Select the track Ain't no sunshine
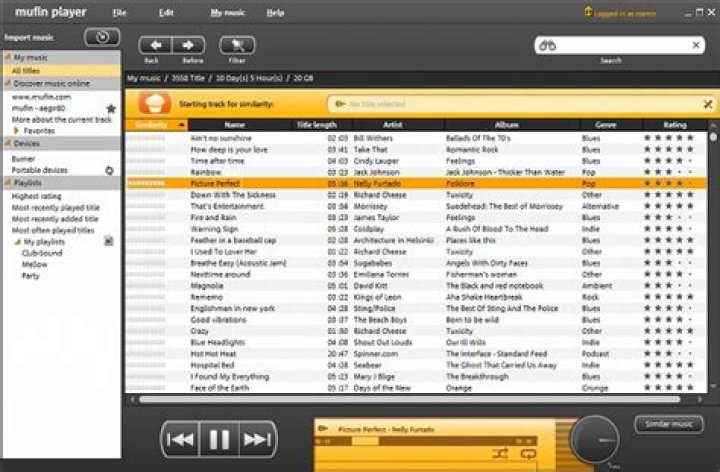Image resolution: width=720 pixels, height=472 pixels. point(416,138)
